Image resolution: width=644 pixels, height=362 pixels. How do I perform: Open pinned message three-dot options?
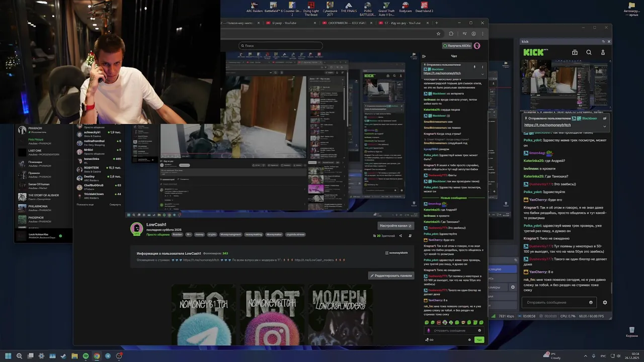pos(482,67)
